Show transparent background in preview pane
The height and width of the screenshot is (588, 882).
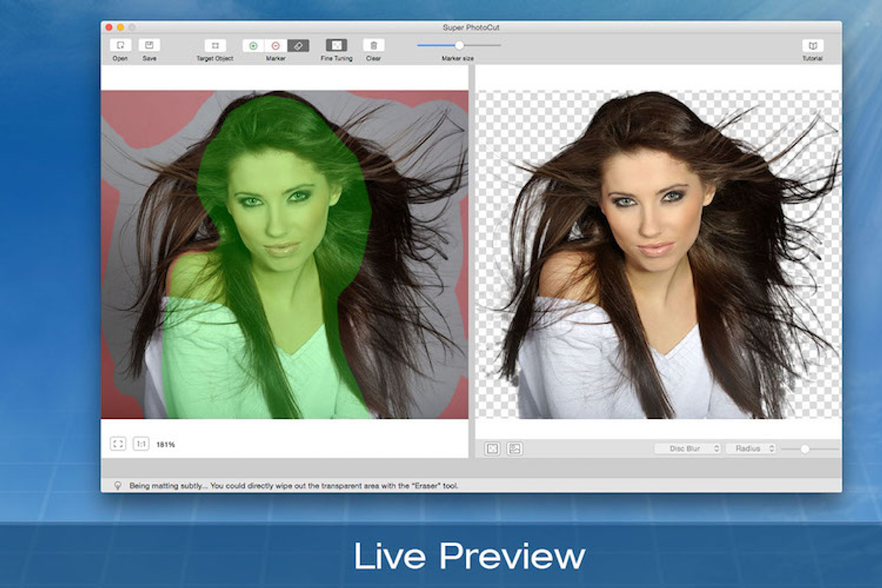(x=492, y=448)
